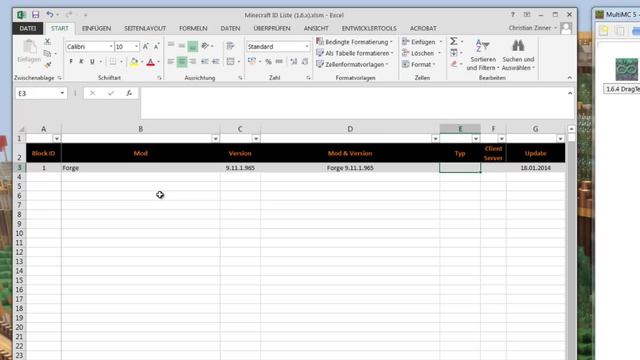
Task: Apply the red font color swatch
Action: pos(151,62)
